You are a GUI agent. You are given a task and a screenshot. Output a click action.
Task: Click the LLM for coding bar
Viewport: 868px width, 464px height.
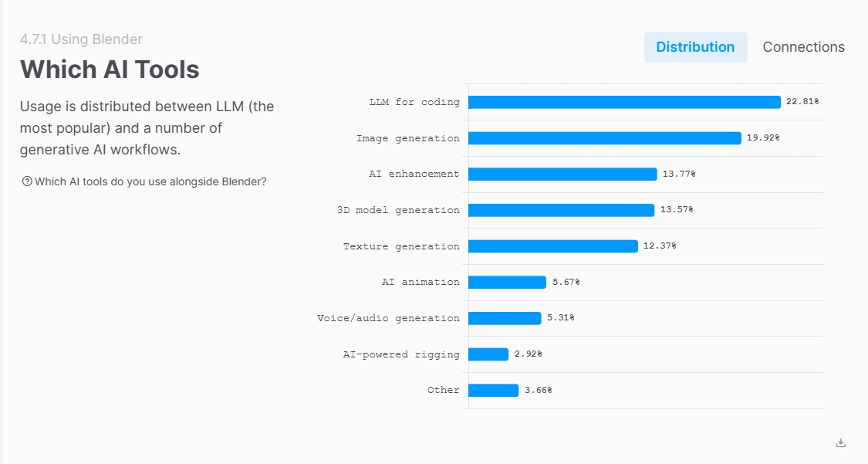(624, 102)
